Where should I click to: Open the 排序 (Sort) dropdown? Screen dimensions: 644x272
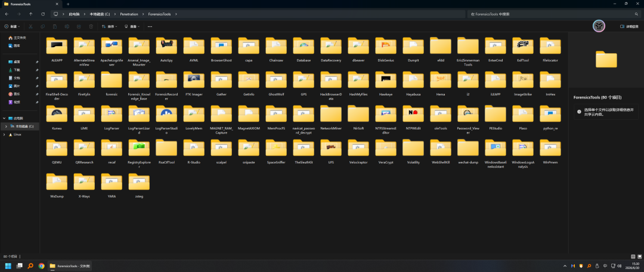coord(110,26)
